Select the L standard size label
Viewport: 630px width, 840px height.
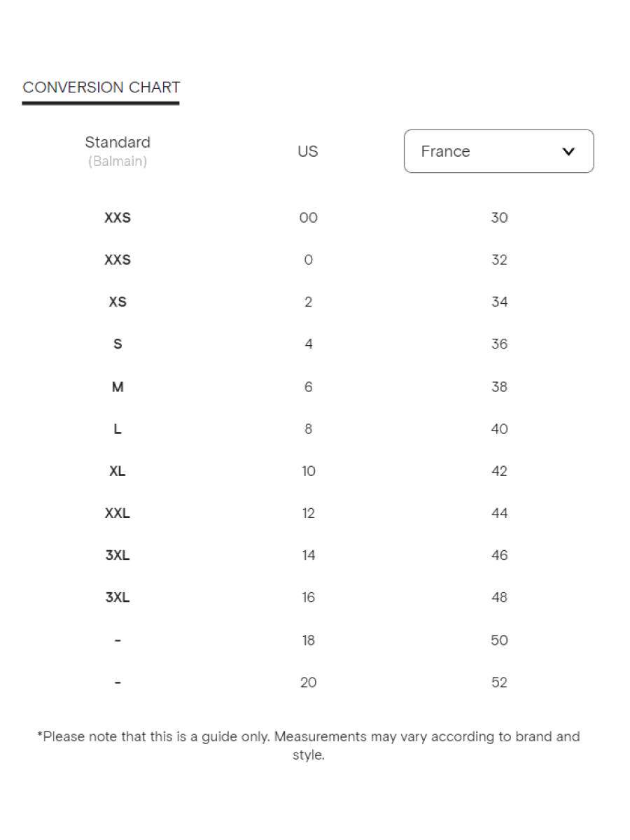[x=118, y=429]
